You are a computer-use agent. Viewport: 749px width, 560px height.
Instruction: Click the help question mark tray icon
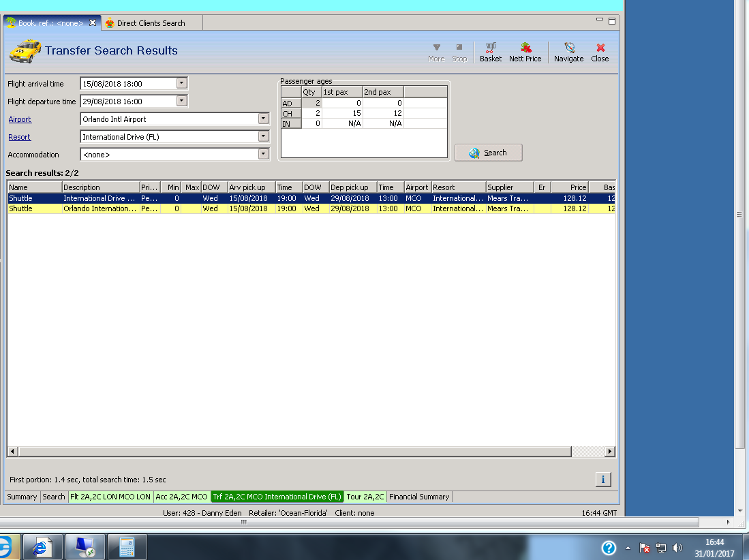coord(609,548)
